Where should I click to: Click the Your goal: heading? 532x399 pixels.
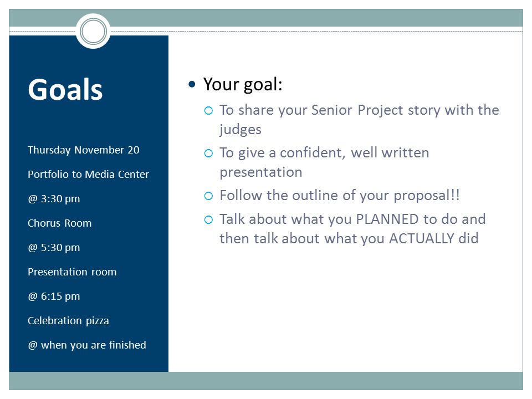(x=243, y=84)
